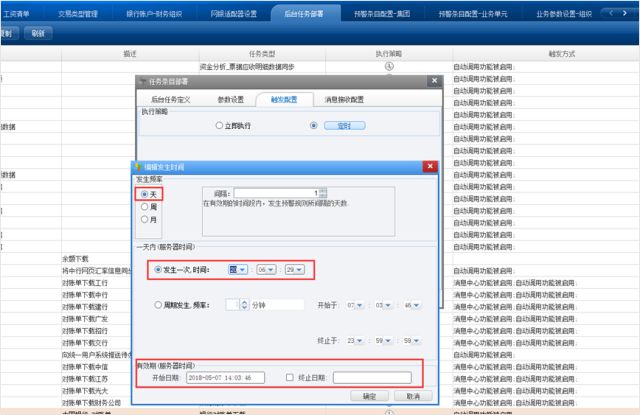Choose the radio next to 定时
This screenshot has height=415, width=640.
tap(313, 126)
